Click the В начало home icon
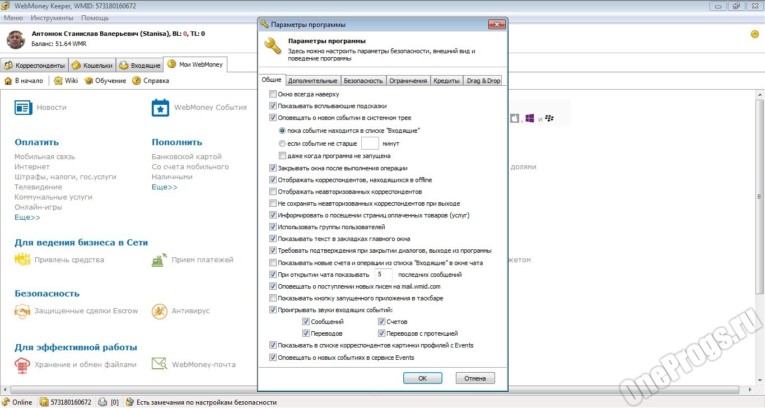The height and width of the screenshot is (408, 765). click(x=8, y=81)
